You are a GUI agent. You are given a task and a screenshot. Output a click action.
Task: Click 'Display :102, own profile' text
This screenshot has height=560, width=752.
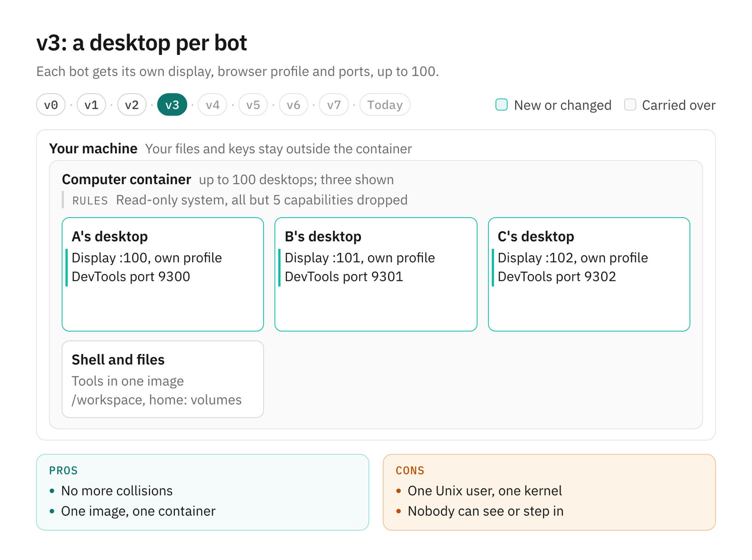pos(572,258)
